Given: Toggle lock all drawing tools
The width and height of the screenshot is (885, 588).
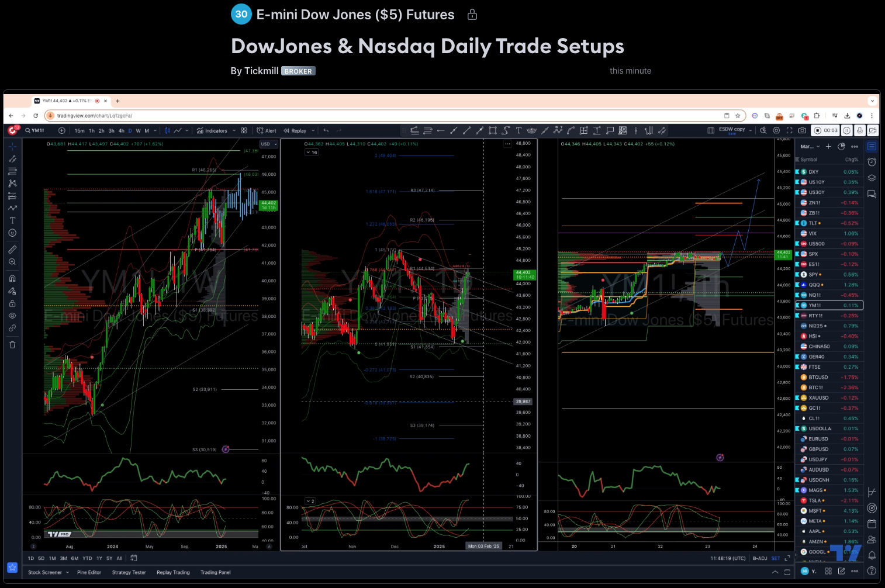Looking at the screenshot, I should [x=12, y=303].
